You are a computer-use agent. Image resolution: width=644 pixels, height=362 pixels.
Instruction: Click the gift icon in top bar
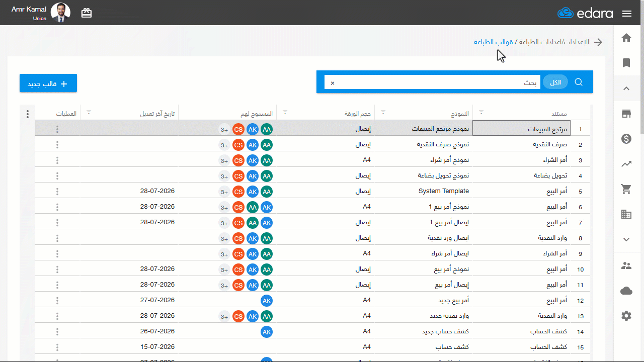pos(87,13)
